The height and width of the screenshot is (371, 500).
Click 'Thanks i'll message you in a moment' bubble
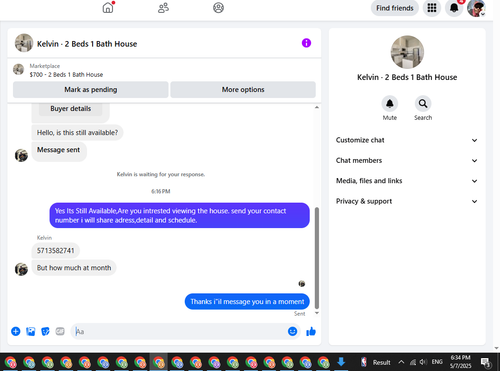click(x=247, y=302)
